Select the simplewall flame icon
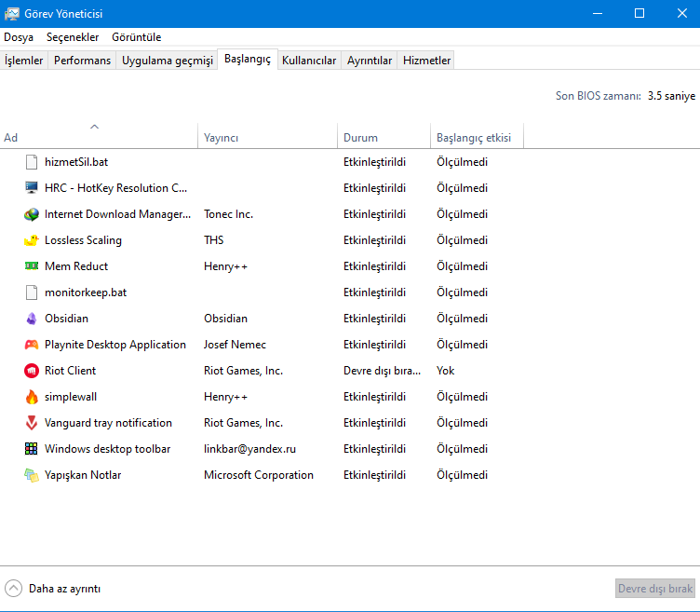700x612 pixels. point(32,397)
